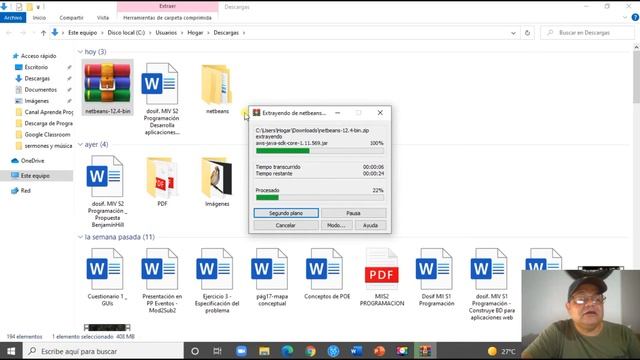640x360 pixels.
Task: Expand the ribbon chevron near help
Action: click(x=625, y=18)
